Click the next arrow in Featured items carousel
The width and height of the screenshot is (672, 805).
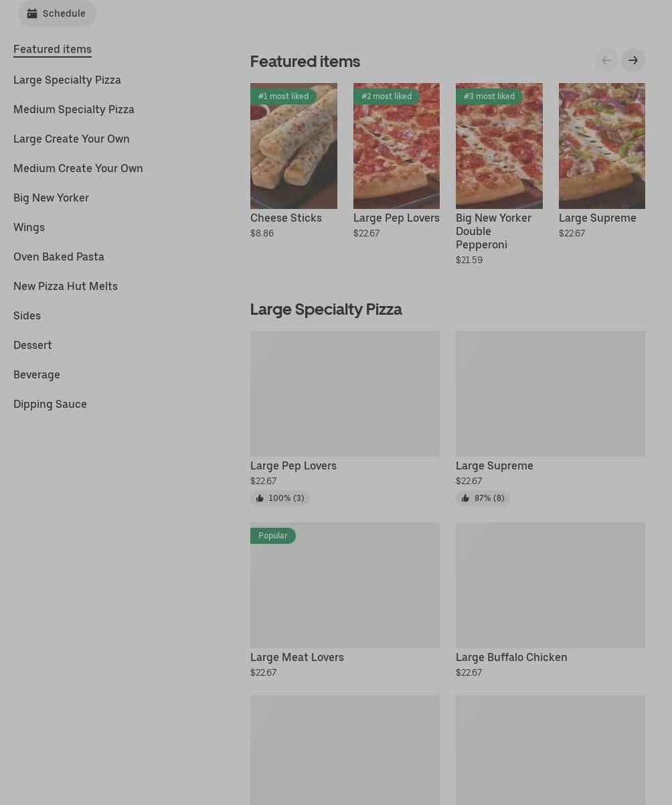point(633,61)
